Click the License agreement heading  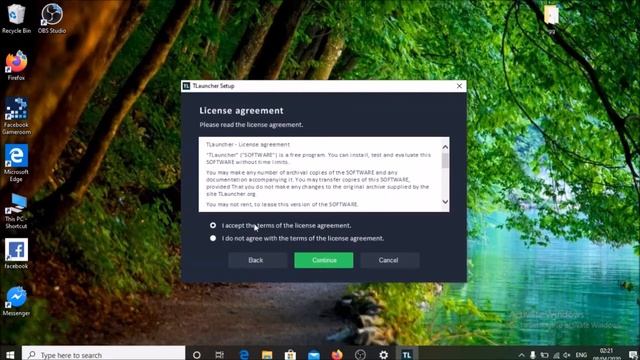241,111
